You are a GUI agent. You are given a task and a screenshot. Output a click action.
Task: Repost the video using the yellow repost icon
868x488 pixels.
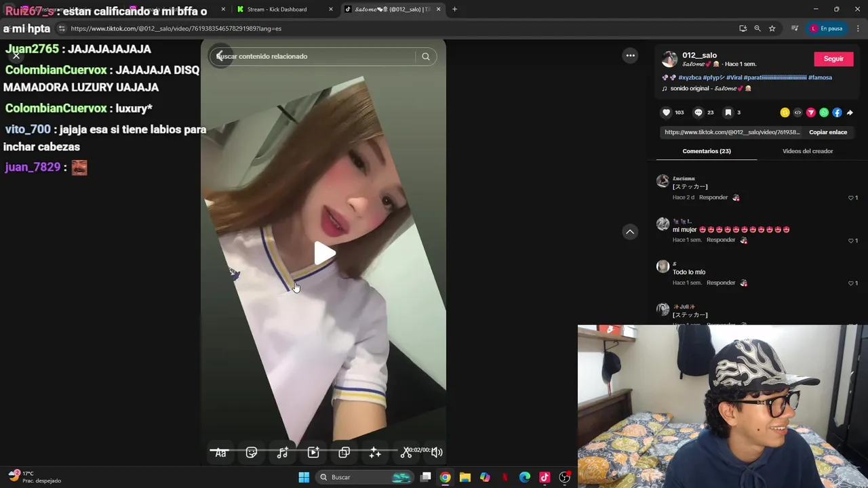(785, 113)
